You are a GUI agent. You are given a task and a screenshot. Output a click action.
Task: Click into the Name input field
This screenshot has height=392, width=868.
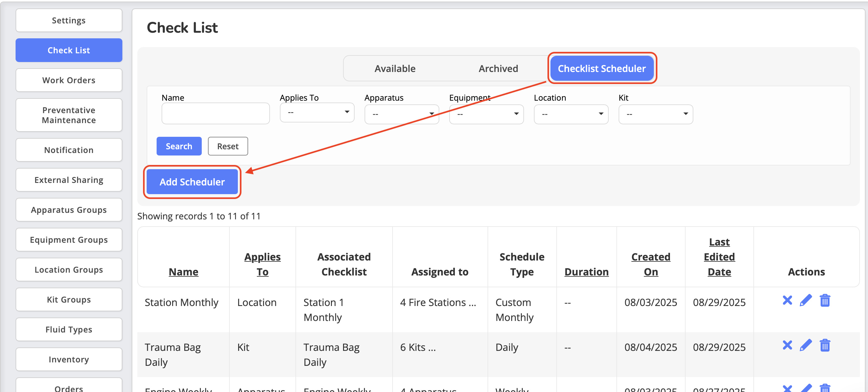215,114
